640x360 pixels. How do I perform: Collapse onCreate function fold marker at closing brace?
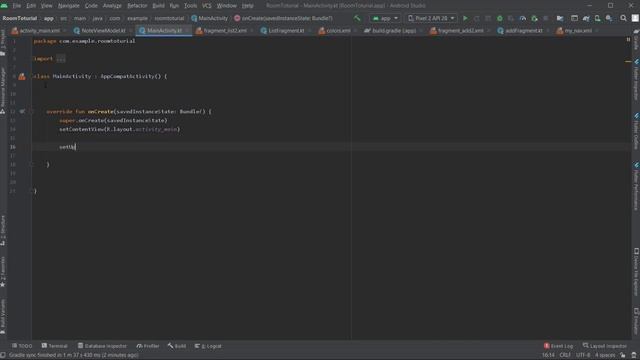pos(32,164)
